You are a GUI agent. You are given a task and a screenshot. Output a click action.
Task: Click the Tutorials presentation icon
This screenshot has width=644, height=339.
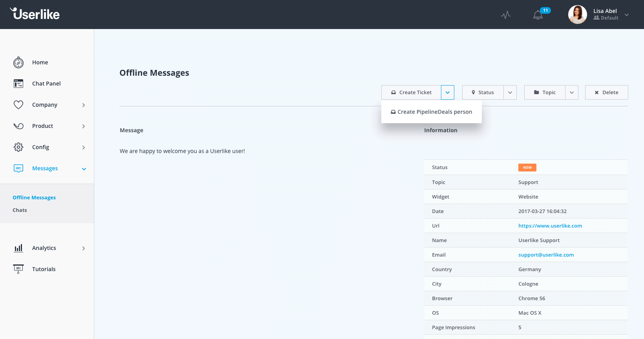18,269
